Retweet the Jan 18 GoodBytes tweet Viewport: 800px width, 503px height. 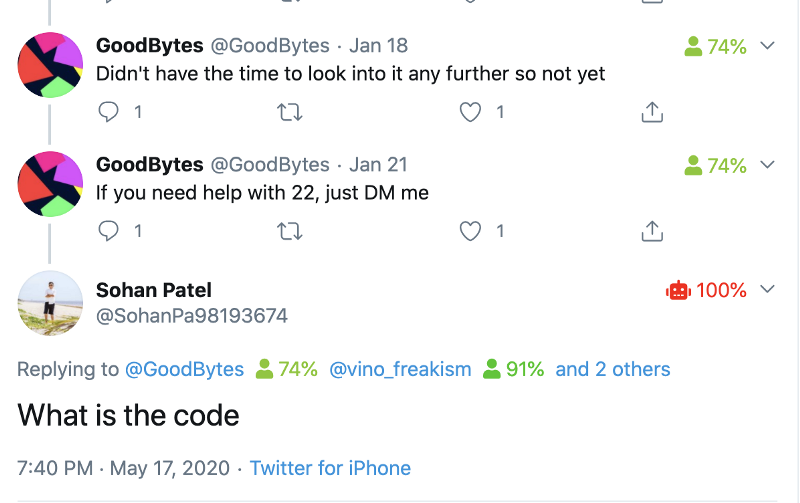pyautogui.click(x=290, y=112)
